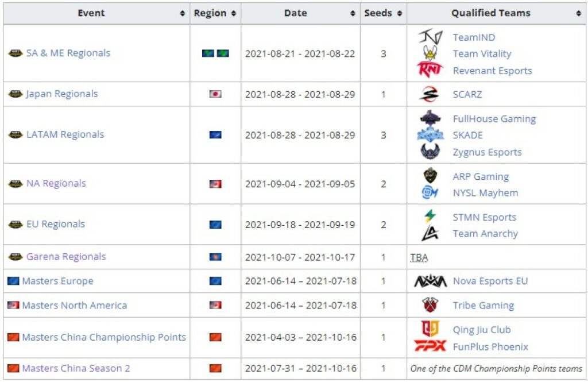Sort table by Region column
The image size is (588, 382).
pos(234,13)
